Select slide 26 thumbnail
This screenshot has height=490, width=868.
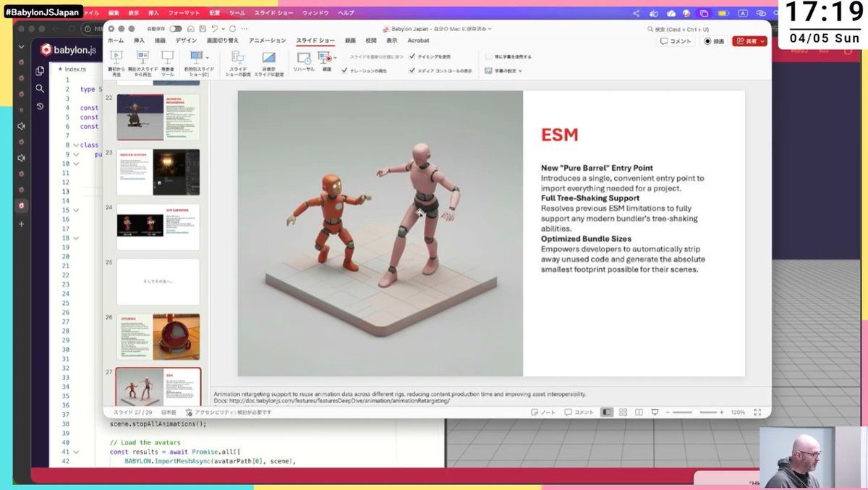click(158, 337)
